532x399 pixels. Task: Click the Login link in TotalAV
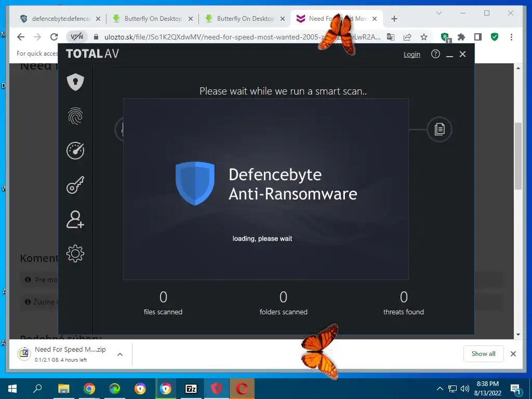coord(411,54)
